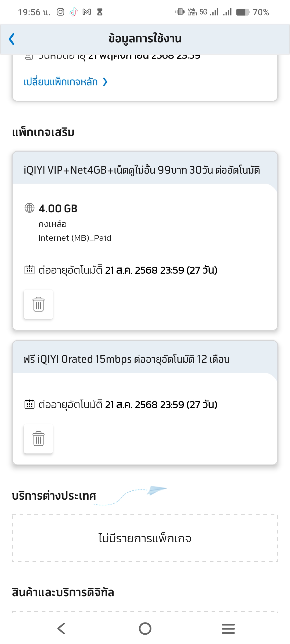This screenshot has height=644, width=290.
Task: Delete the iQIYI VIP+Net4GB package with trash icon
Action: (38, 304)
